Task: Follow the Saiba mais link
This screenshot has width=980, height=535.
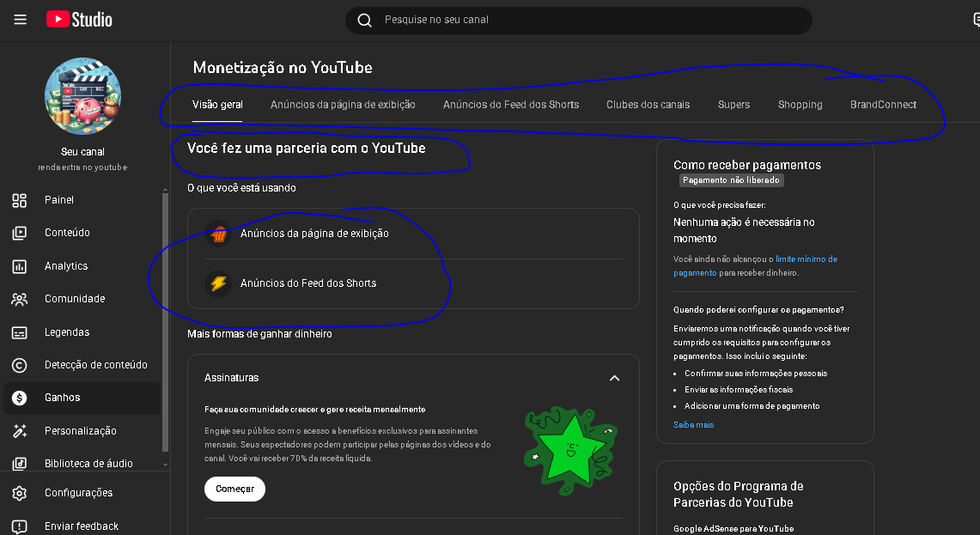Action: [x=693, y=425]
